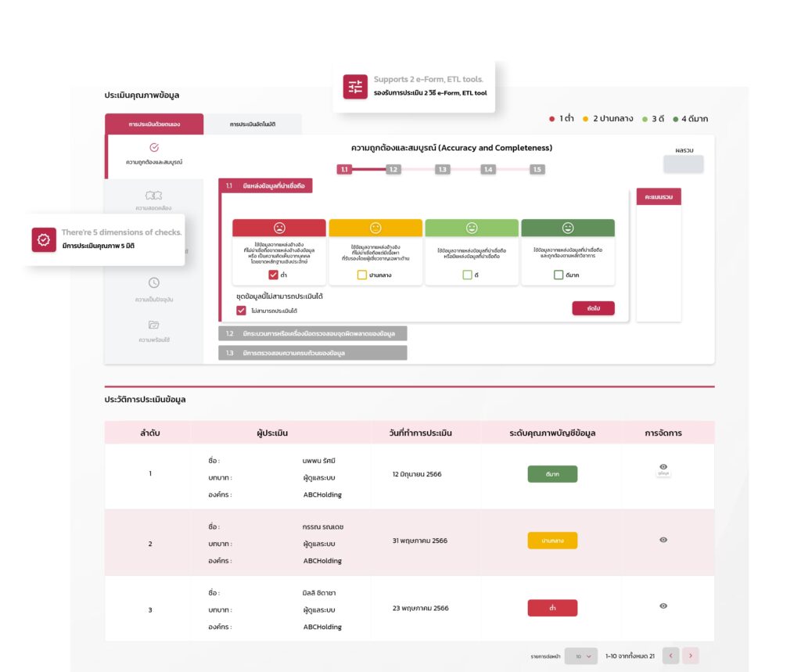This screenshot has width=801, height=672.
Task: Switch to the การประเมินอัตโนมัติ tab
Action: (252, 124)
